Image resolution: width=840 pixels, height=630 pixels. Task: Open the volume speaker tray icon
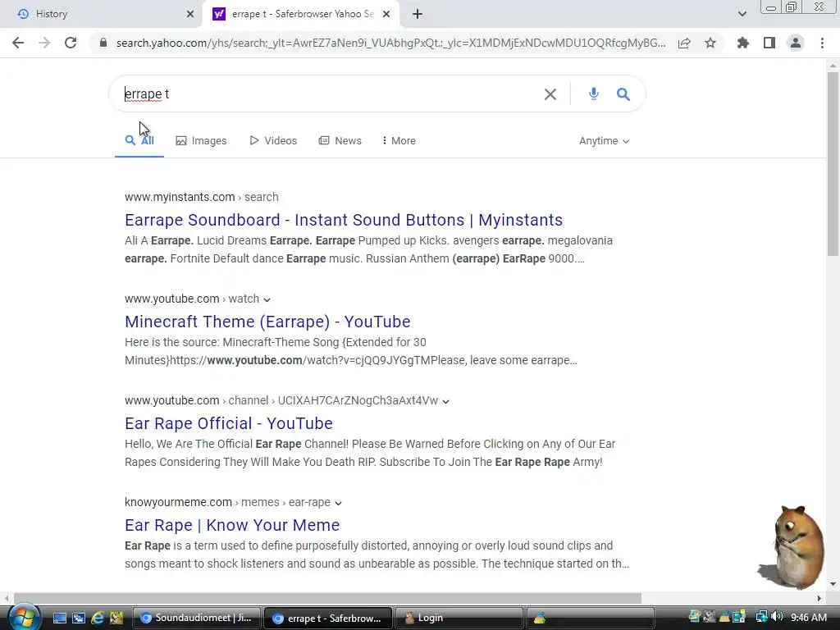click(x=778, y=617)
